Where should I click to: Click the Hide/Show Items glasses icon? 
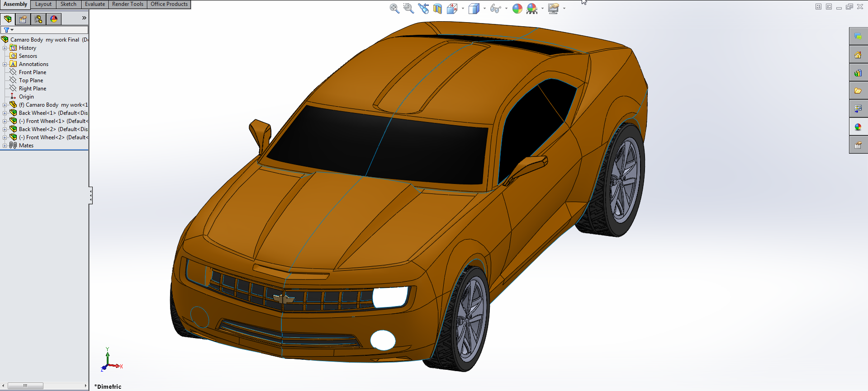495,9
